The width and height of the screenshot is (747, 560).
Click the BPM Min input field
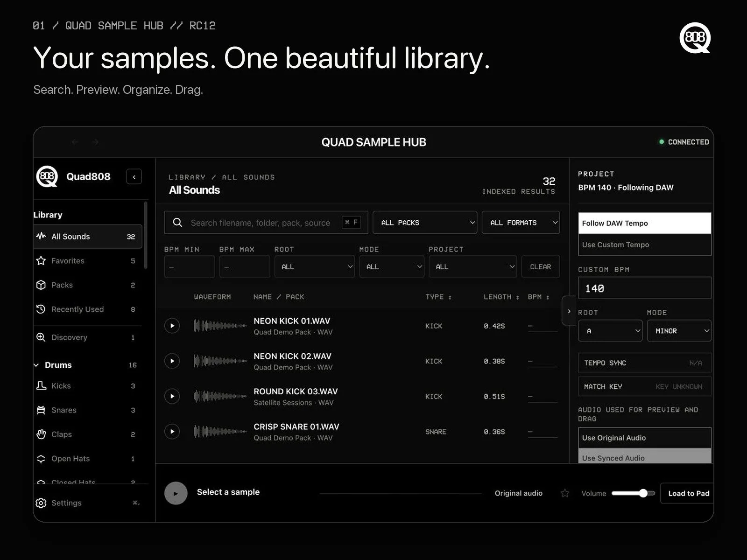tap(190, 266)
